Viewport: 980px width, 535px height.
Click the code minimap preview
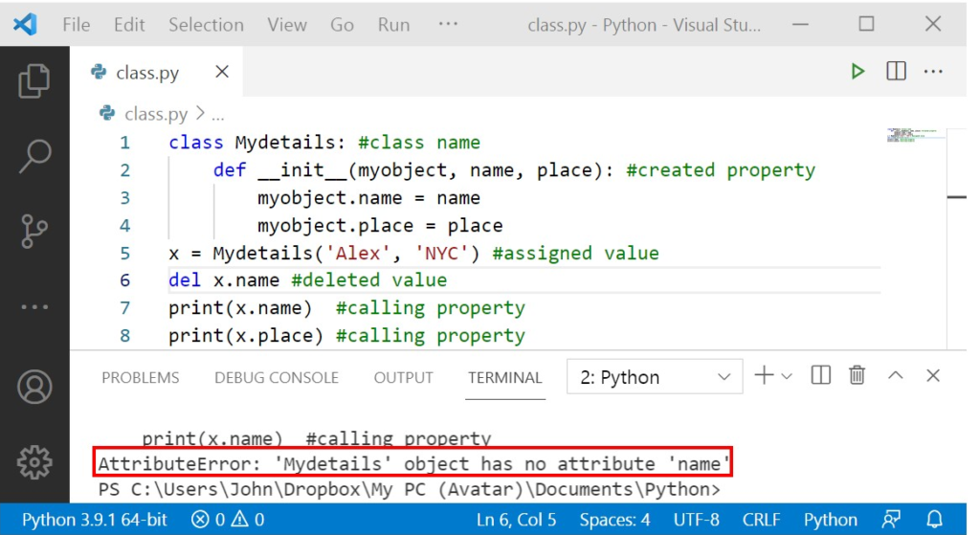915,135
